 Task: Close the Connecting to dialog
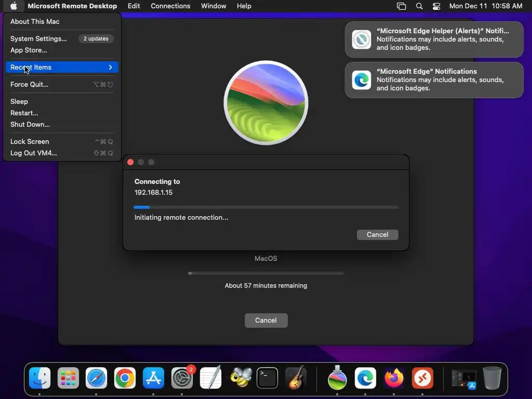(x=130, y=162)
